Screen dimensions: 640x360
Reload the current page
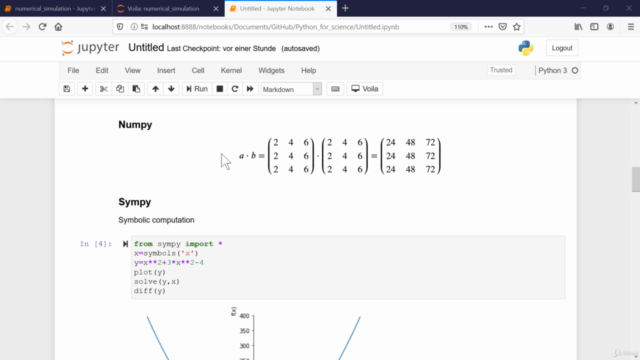(x=42, y=27)
